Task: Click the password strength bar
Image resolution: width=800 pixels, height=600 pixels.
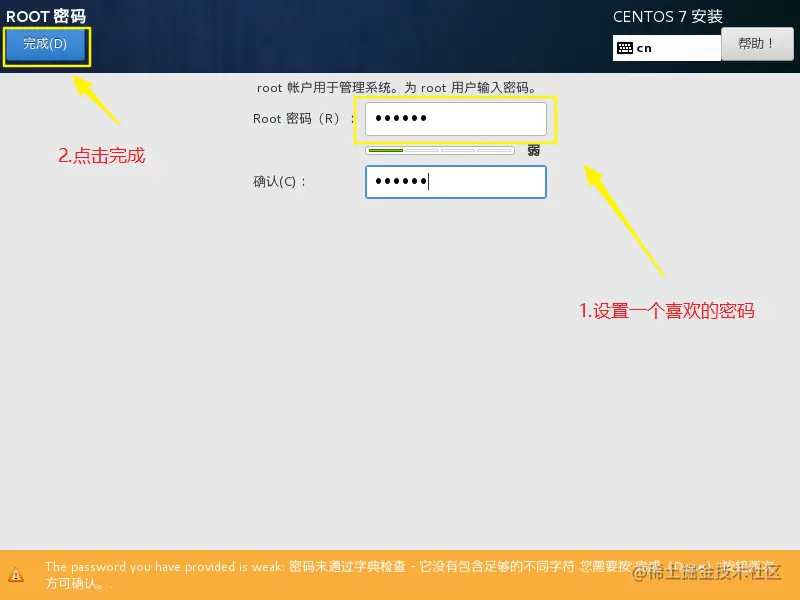Action: pos(440,151)
